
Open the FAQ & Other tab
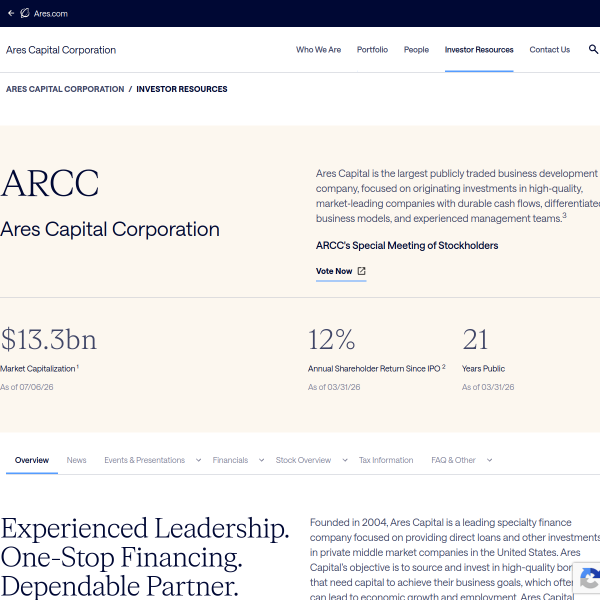tap(453, 460)
